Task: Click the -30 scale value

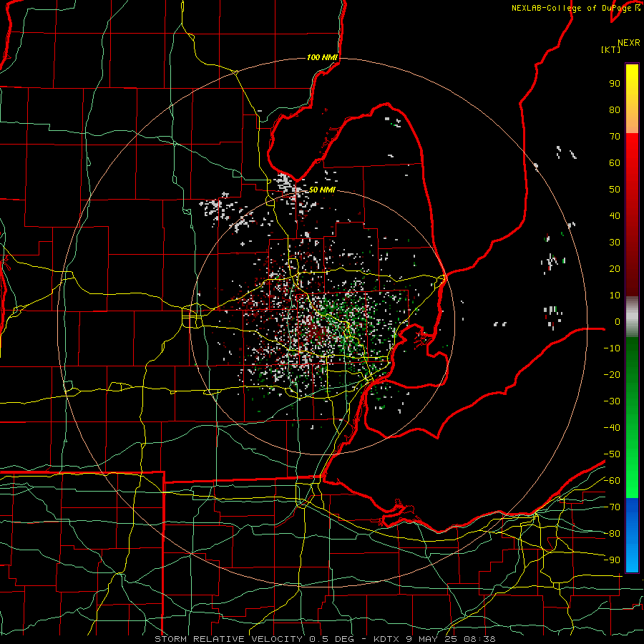Action: tap(612, 401)
